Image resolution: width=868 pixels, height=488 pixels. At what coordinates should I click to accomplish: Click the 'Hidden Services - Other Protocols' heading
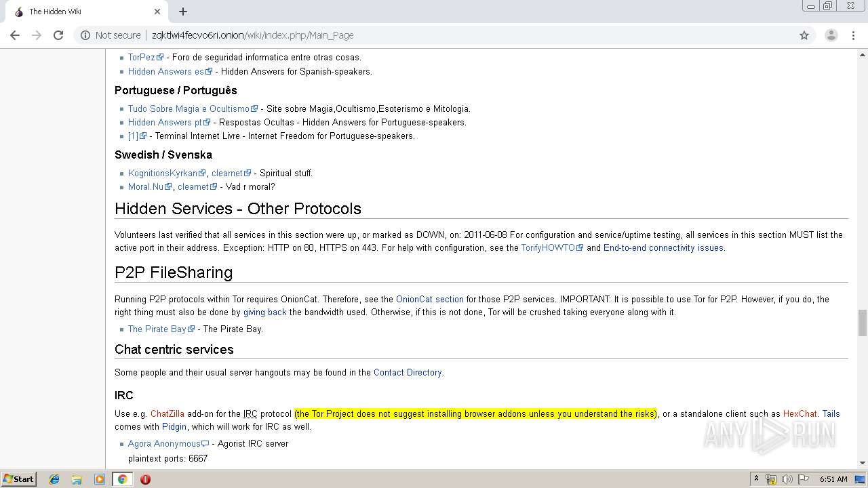point(238,209)
